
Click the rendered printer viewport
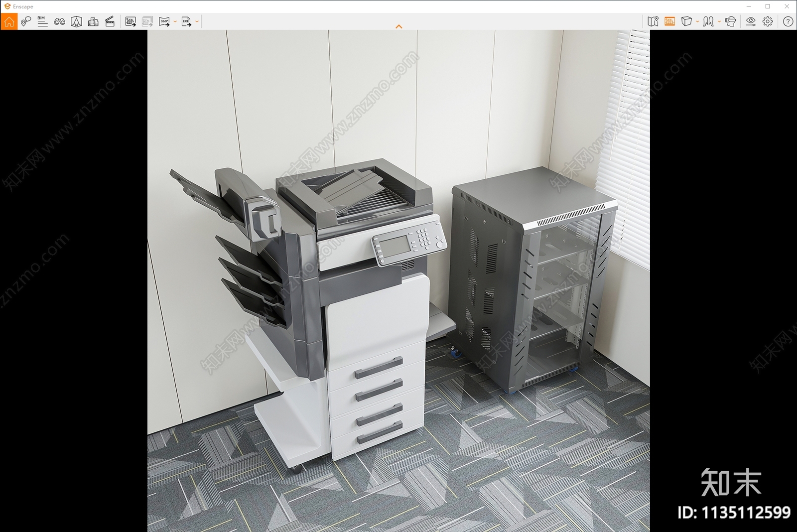pos(398,280)
